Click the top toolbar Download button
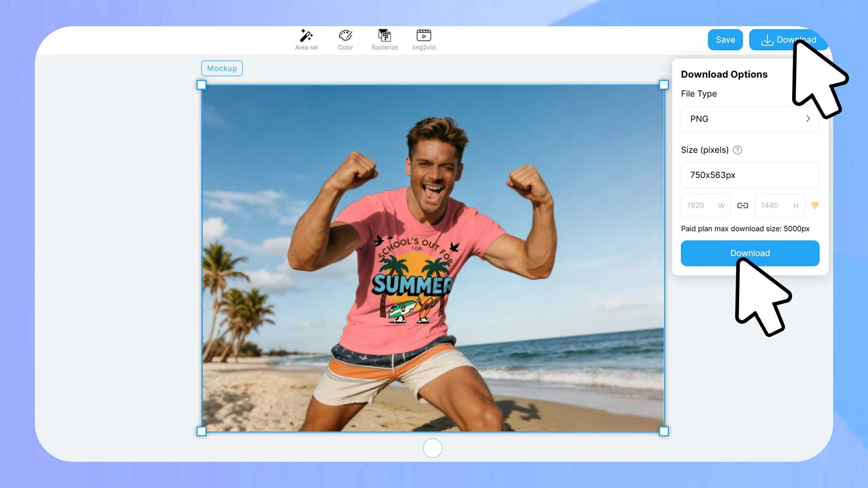 788,40
